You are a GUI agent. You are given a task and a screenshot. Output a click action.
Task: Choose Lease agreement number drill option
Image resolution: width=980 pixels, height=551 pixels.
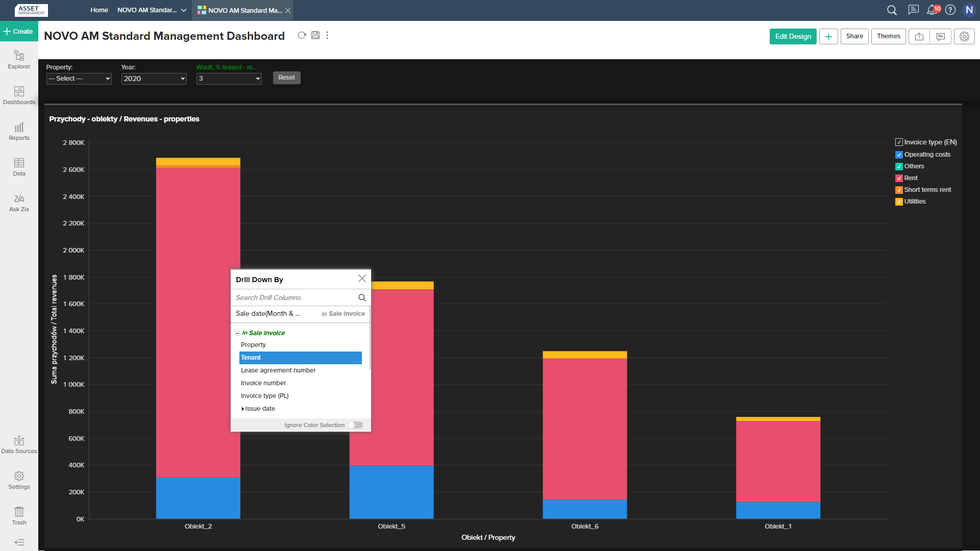278,370
